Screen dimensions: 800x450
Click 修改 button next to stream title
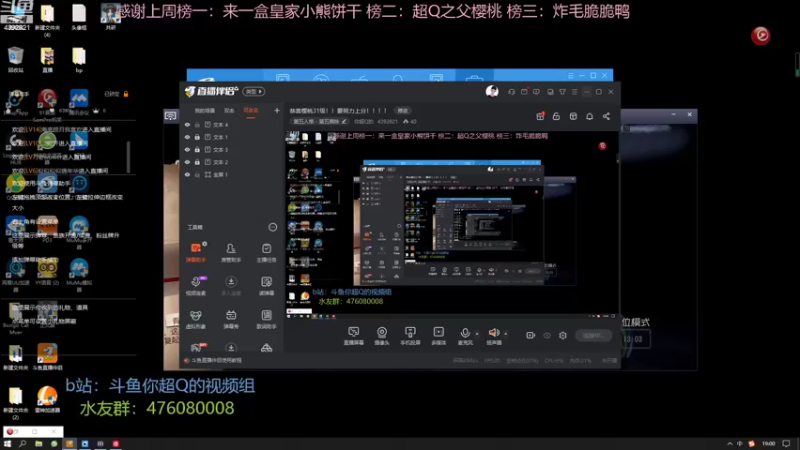[x=403, y=110]
